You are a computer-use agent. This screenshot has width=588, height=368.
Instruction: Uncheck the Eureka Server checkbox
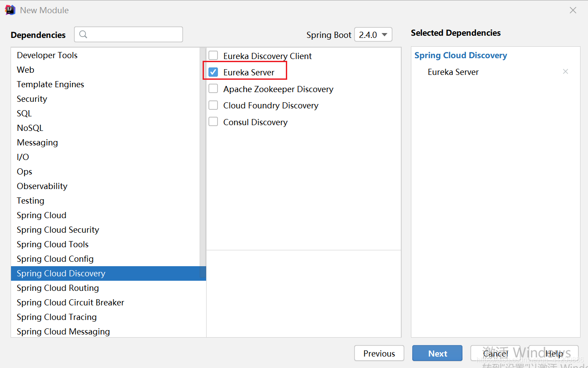pyautogui.click(x=213, y=72)
